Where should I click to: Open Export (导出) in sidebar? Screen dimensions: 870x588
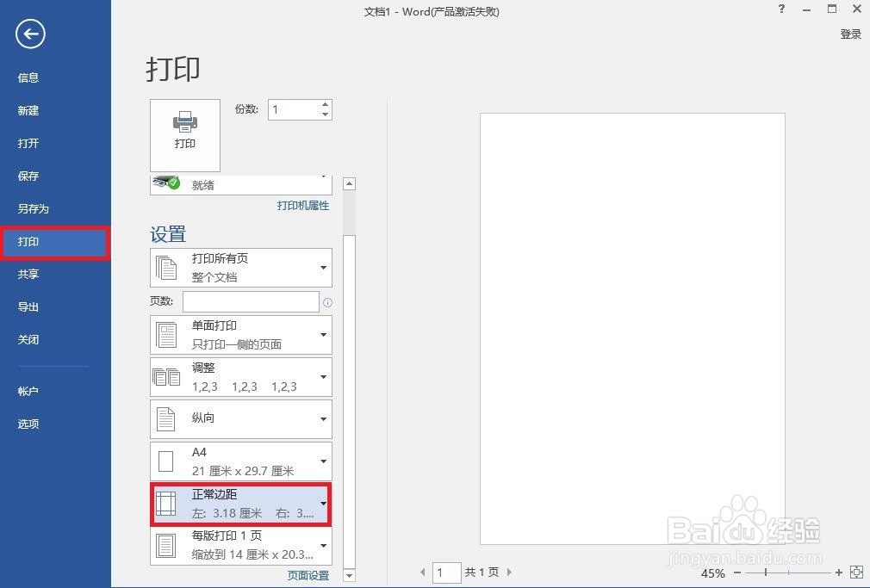pos(28,306)
